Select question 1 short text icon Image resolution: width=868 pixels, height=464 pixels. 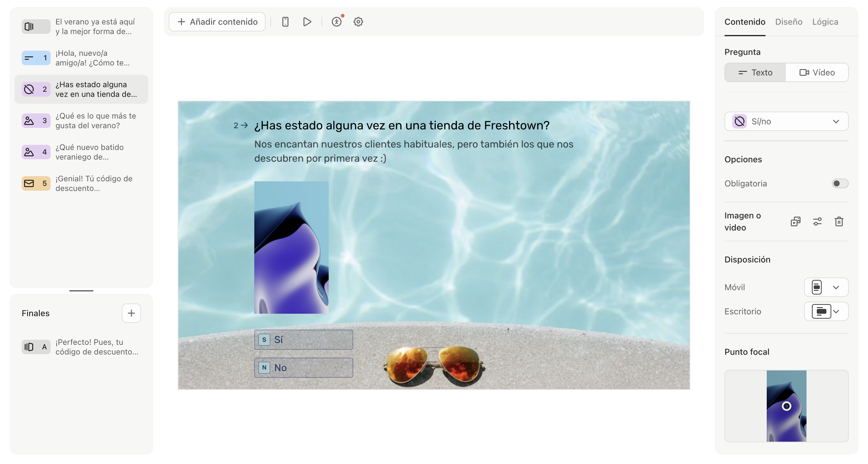pos(36,58)
